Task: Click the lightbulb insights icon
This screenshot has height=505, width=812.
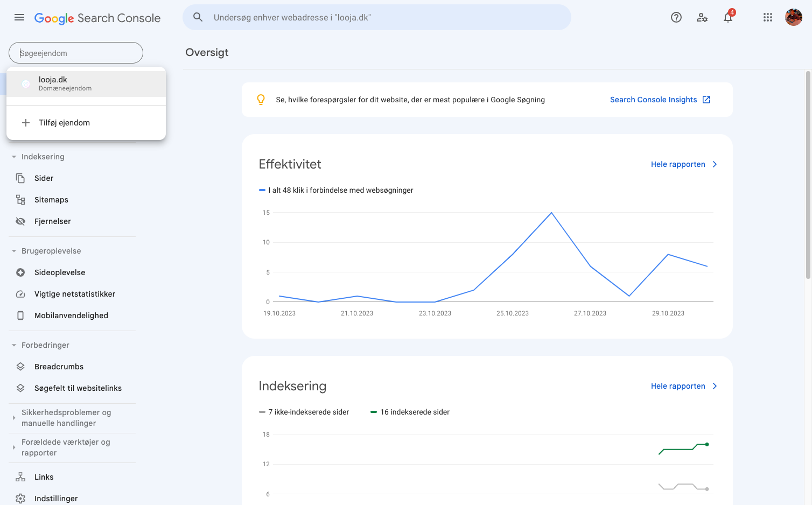Action: [x=261, y=100]
